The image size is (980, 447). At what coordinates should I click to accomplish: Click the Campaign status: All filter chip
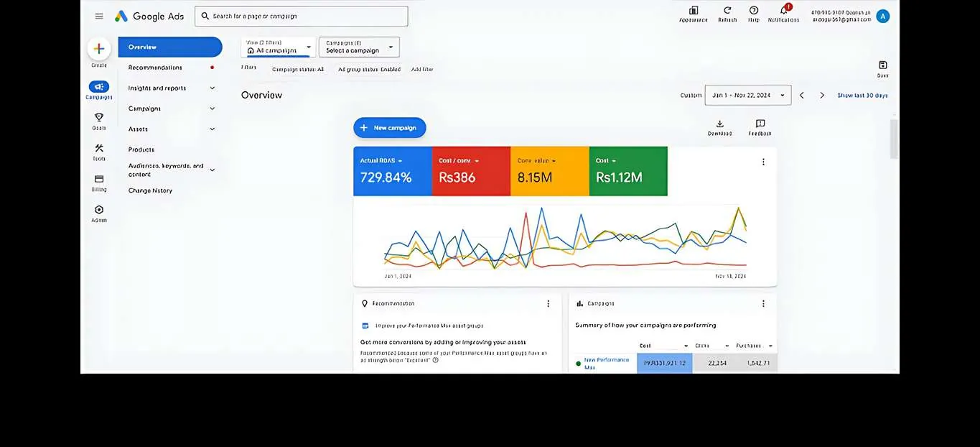click(x=298, y=69)
